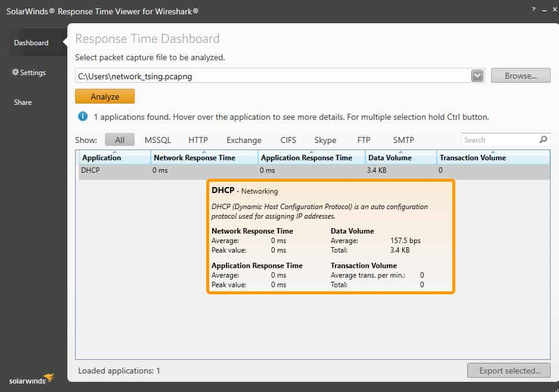
Task: Open the Share section in sidebar
Action: (x=23, y=102)
